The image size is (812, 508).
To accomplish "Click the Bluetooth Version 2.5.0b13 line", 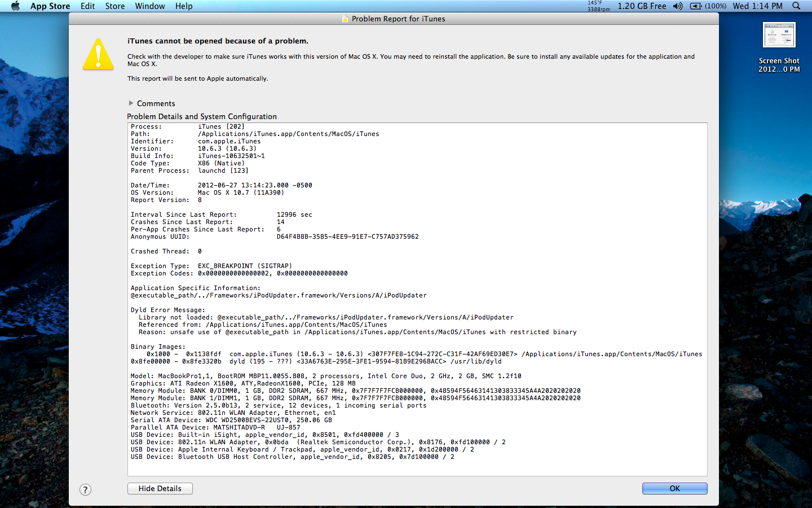I will click(x=279, y=406).
